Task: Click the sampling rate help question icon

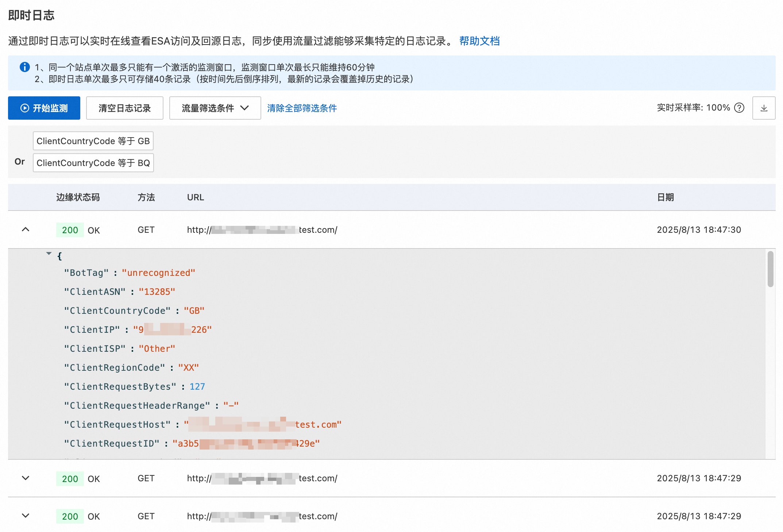Action: [x=739, y=108]
